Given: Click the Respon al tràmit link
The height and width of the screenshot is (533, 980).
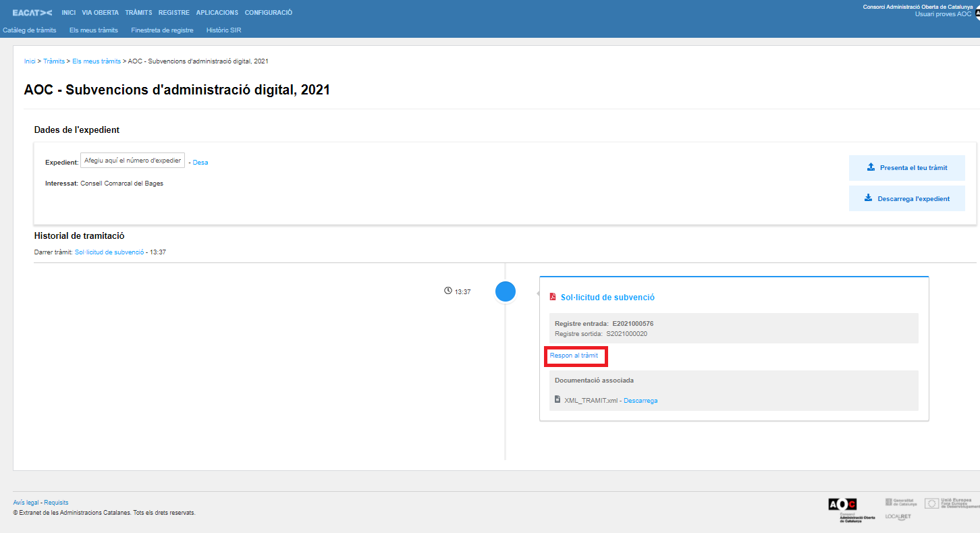Looking at the screenshot, I should click(574, 356).
